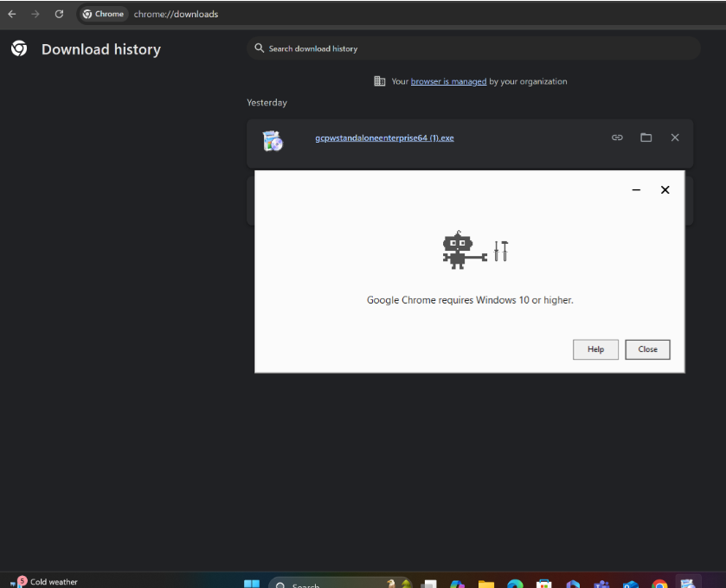Click the Close button in the dialog

coord(647,349)
